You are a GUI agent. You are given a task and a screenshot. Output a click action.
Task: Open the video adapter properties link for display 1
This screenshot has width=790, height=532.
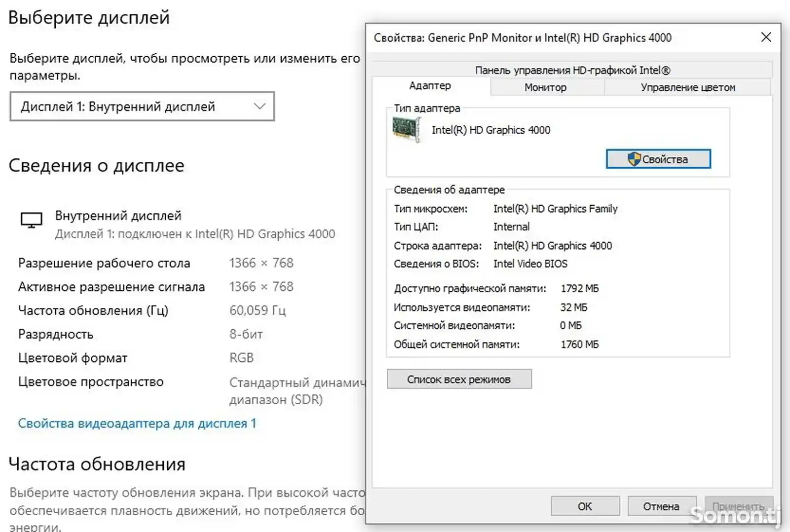[x=137, y=423]
